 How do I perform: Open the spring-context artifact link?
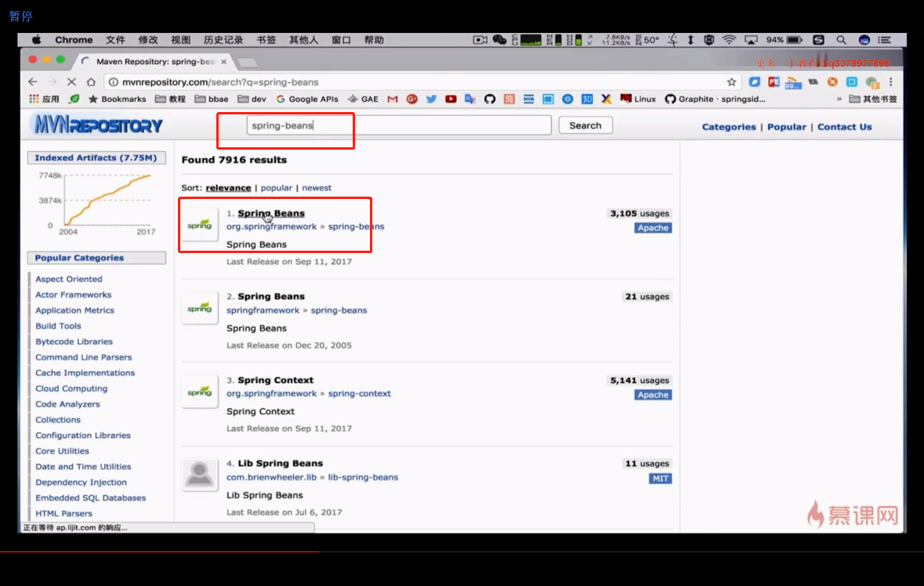(x=360, y=393)
